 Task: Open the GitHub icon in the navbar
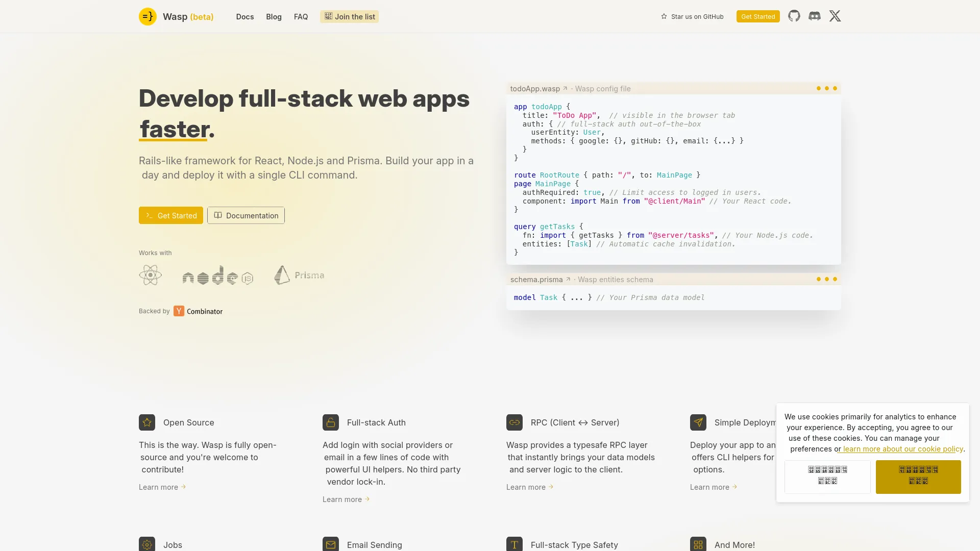tap(794, 16)
